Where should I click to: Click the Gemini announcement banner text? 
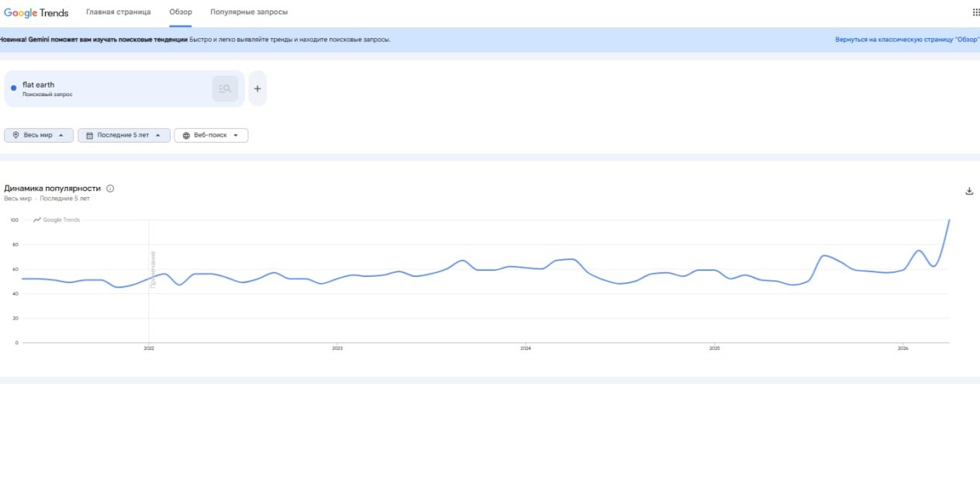coord(195,39)
